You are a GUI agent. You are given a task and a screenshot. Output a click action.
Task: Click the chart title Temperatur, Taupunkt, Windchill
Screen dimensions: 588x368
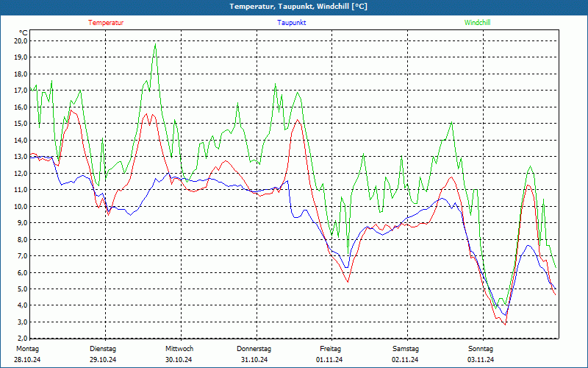click(298, 7)
